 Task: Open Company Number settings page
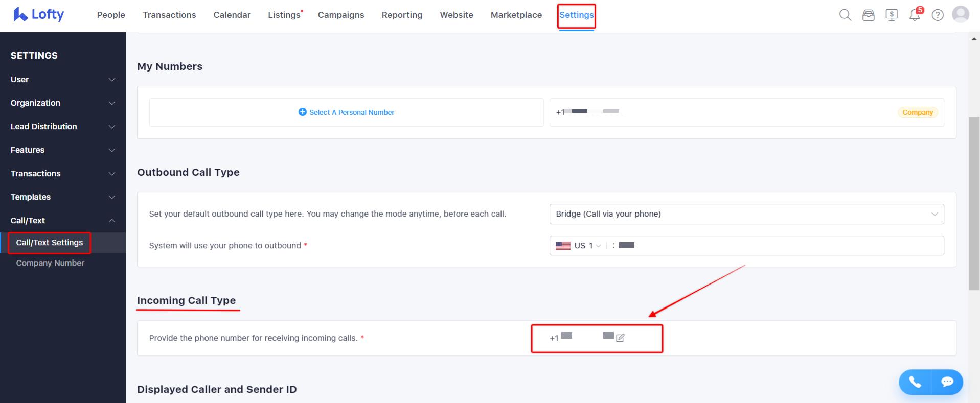pyautogui.click(x=50, y=263)
